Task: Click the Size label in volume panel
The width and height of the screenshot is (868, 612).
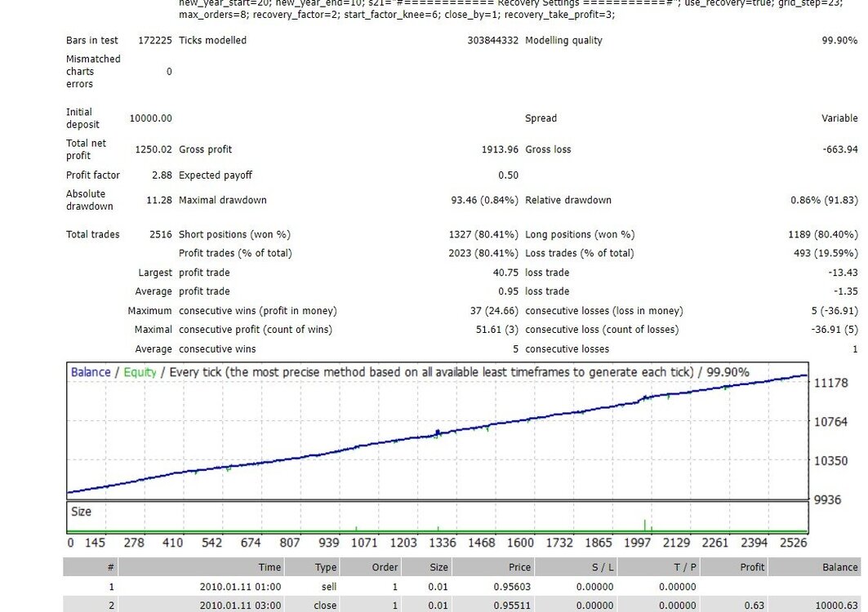Action: pyautogui.click(x=81, y=512)
